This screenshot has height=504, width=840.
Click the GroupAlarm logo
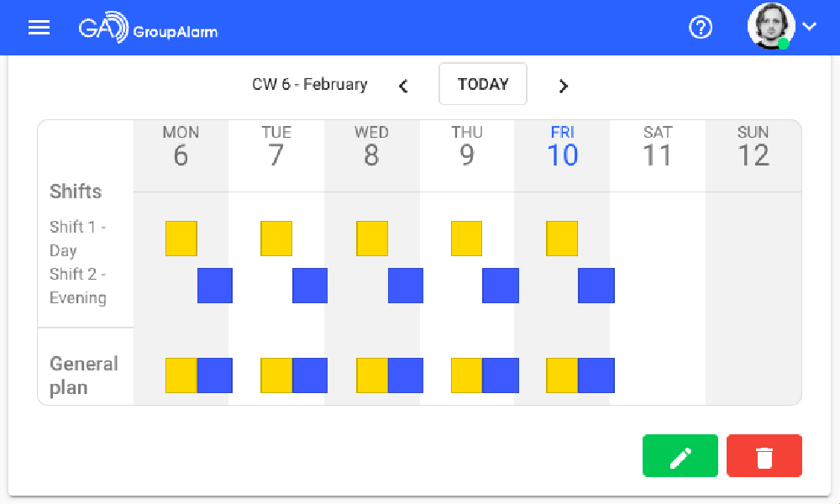(x=148, y=29)
